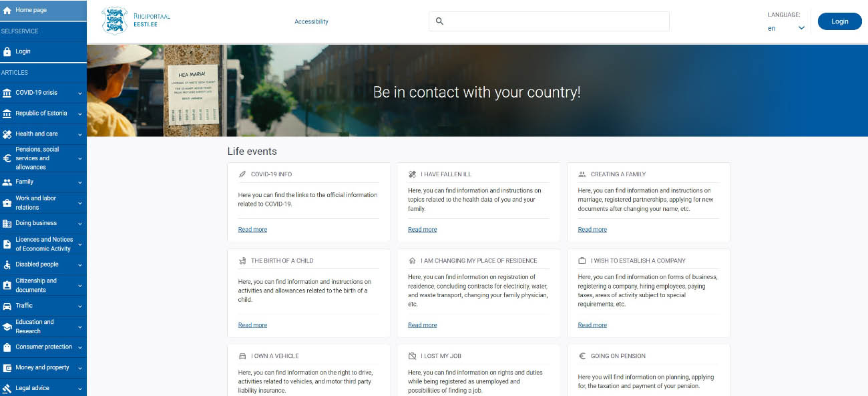
Task: Click the Citizenship and documents badge icon
Action: coord(7,286)
